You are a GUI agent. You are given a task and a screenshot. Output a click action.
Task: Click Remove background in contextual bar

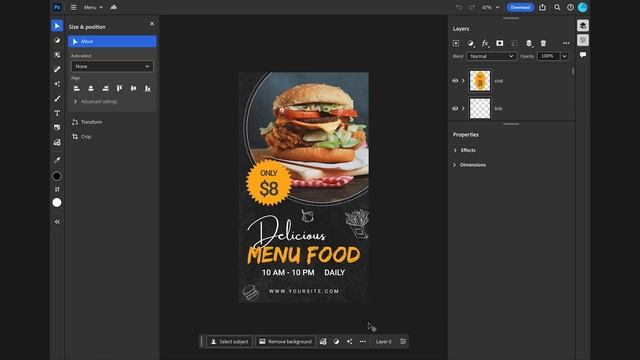pos(285,342)
